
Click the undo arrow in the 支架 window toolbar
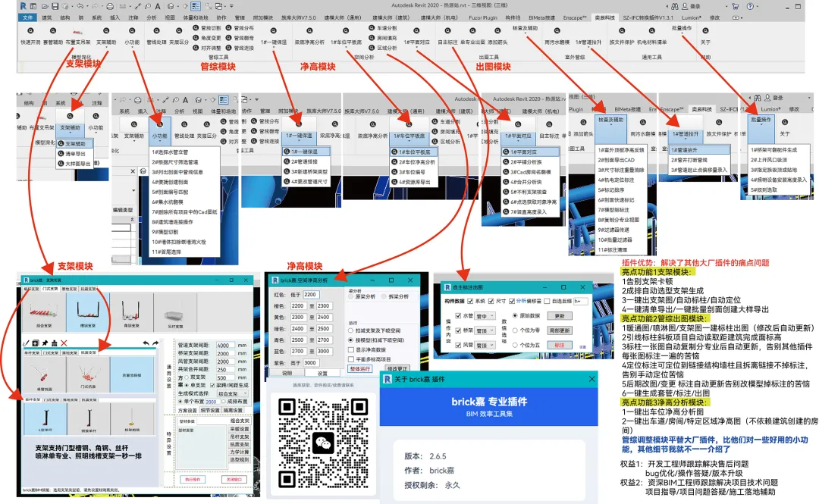click(146, 343)
